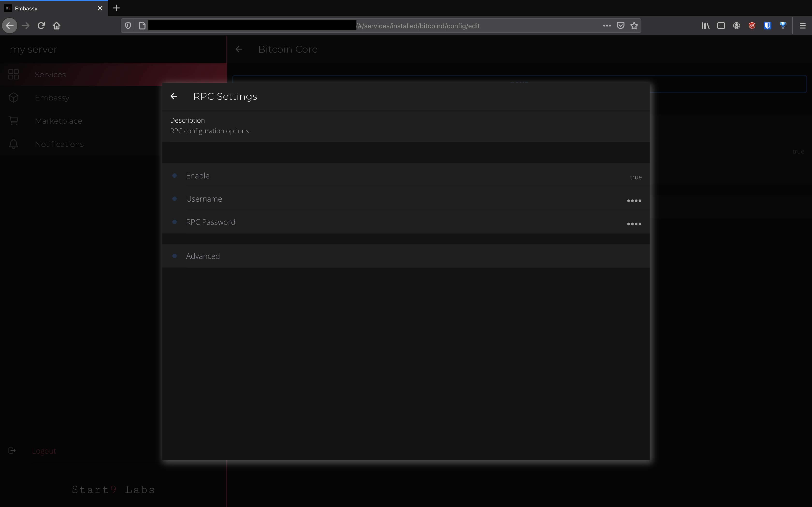
Task: Expand the Advanced settings section
Action: pos(406,256)
